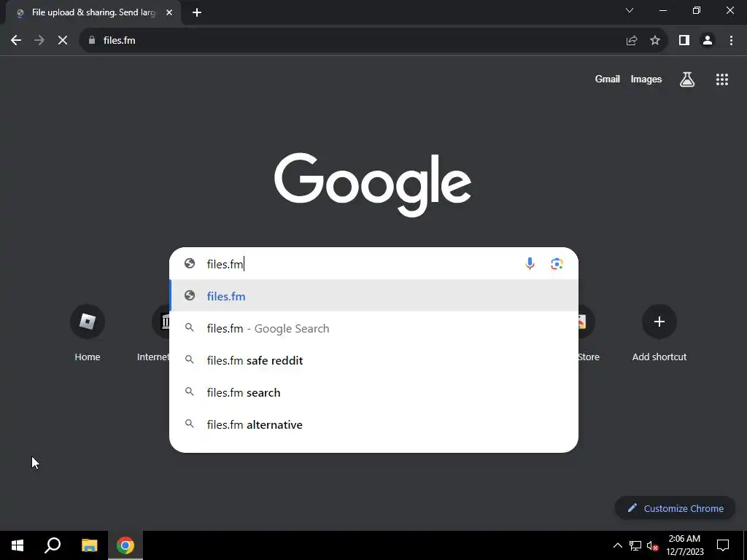
Task: Open the network status tray icon
Action: pyautogui.click(x=635, y=545)
